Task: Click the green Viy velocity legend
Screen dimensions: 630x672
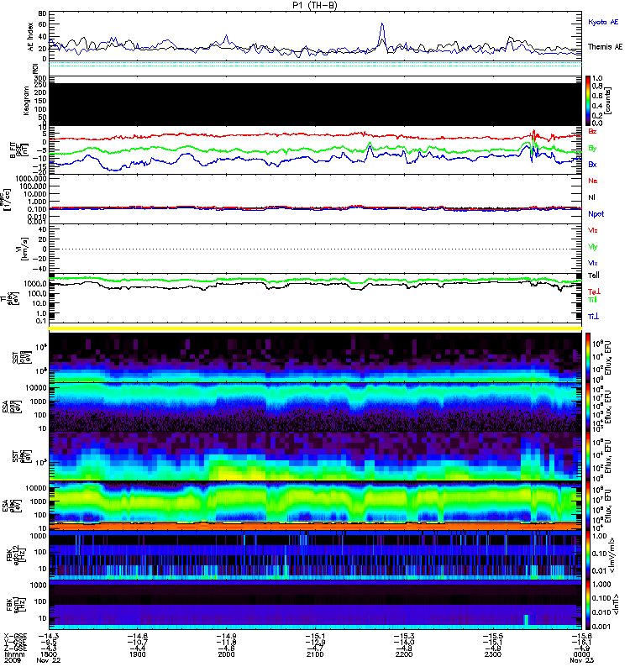Action: pos(592,247)
